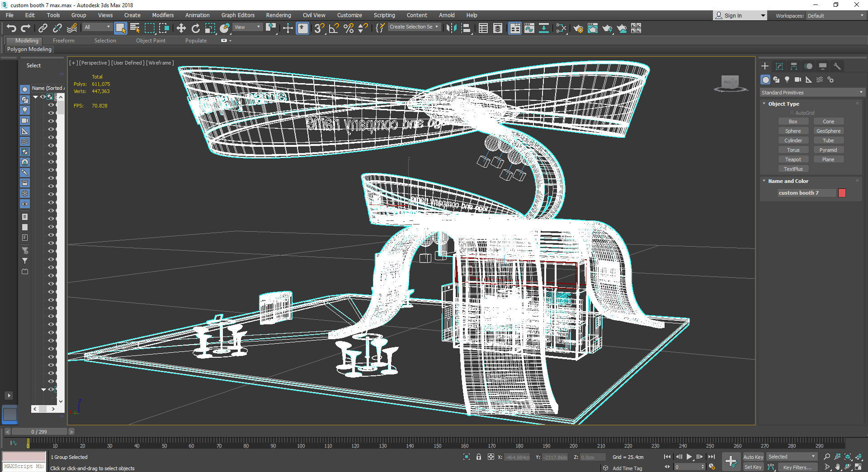Open Select by Name dialog icon
Image resolution: width=868 pixels, height=472 pixels.
135,28
